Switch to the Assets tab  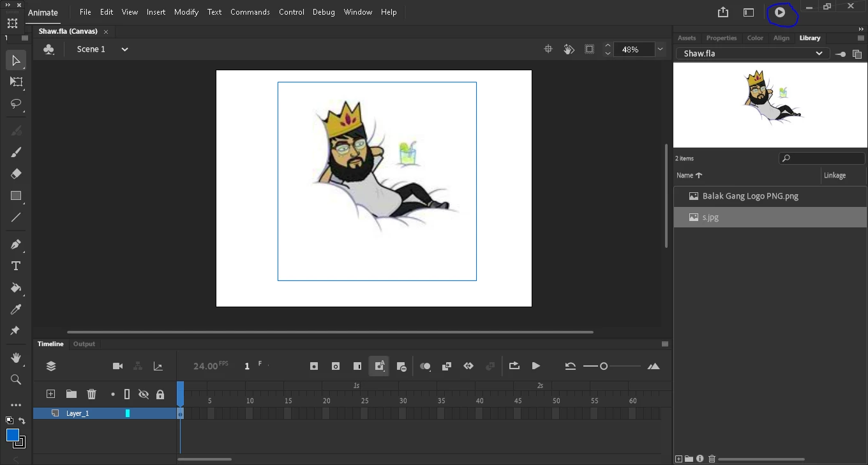[x=687, y=38]
